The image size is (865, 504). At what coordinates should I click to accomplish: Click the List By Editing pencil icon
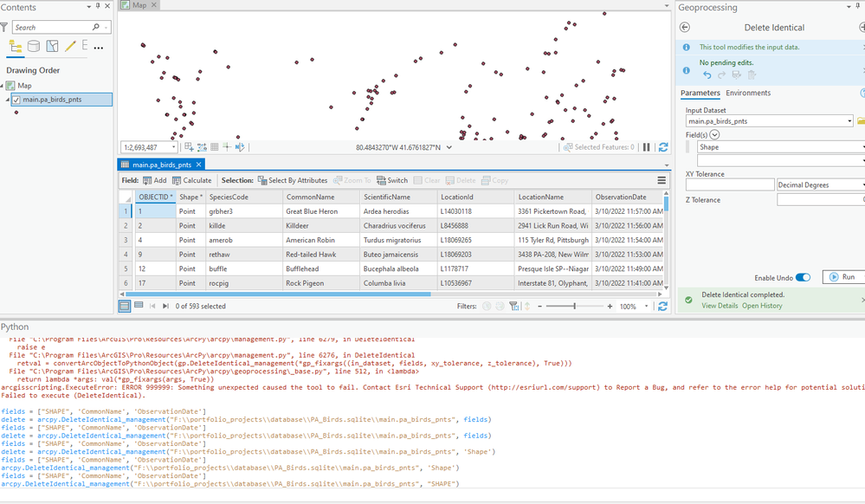[x=70, y=47]
